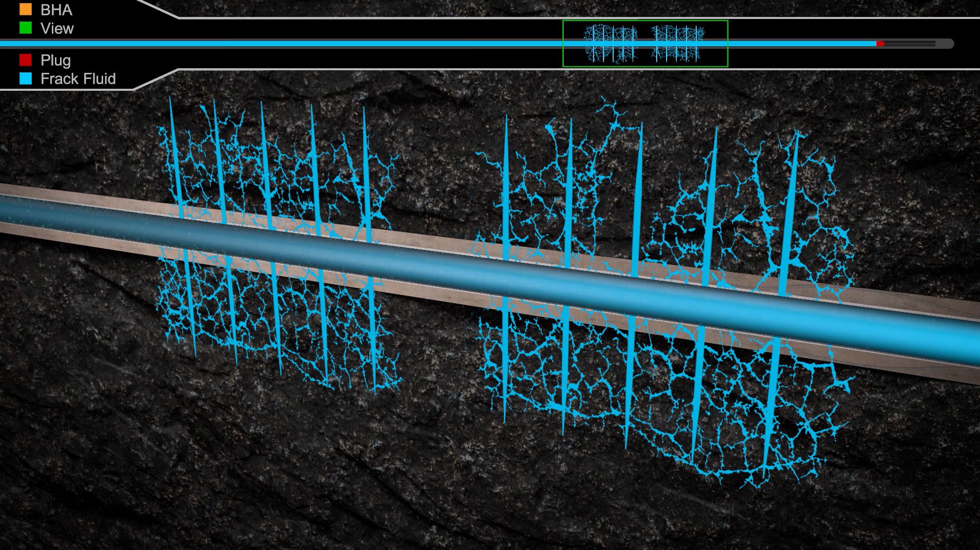Click the red Plug legend swatch
980x550 pixels.
25,60
